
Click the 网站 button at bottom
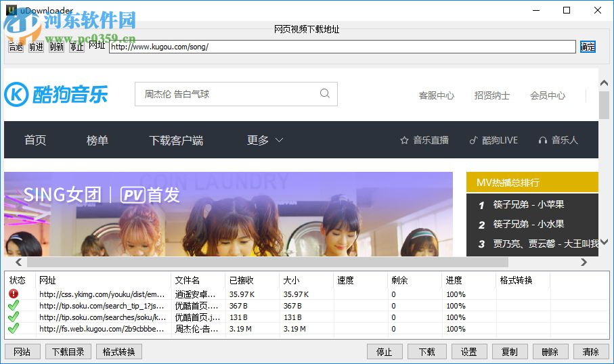[22, 351]
